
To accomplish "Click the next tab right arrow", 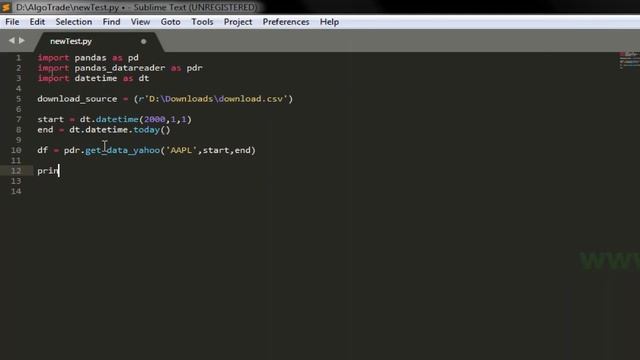I will tap(22, 40).
